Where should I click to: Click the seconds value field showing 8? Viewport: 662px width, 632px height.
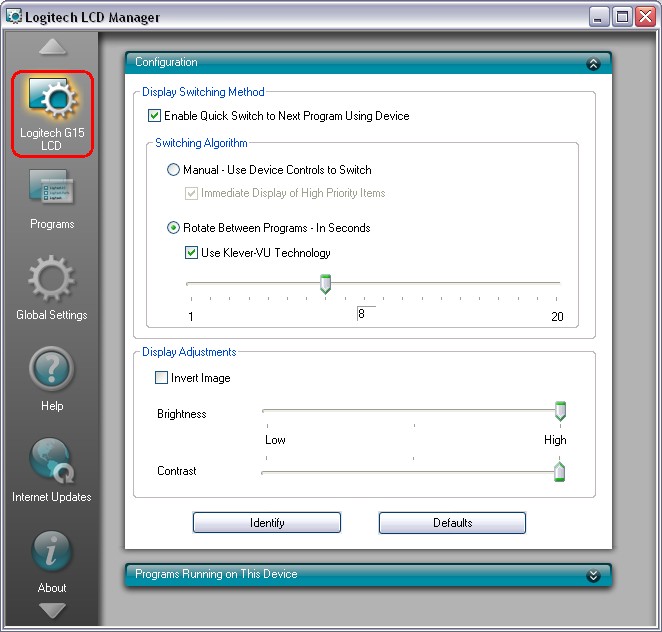pos(366,314)
